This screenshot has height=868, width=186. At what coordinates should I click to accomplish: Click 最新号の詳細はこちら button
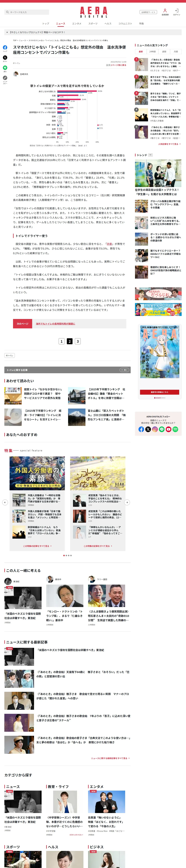coord(160,392)
